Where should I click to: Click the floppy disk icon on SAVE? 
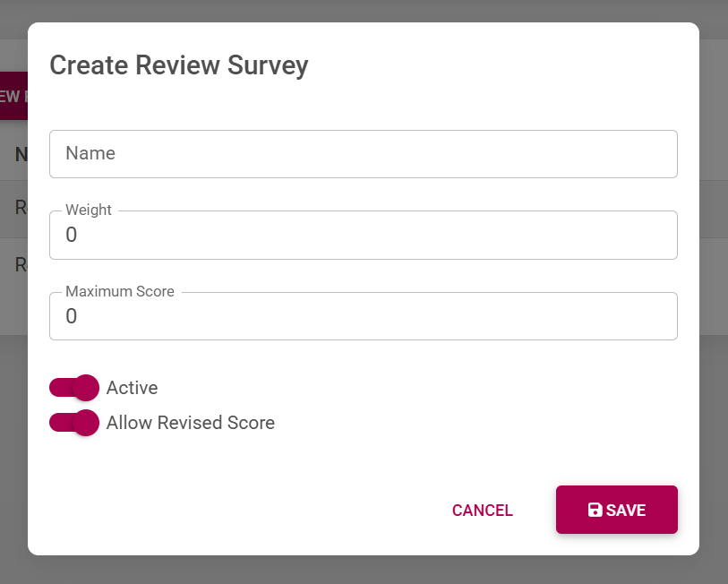[594, 510]
